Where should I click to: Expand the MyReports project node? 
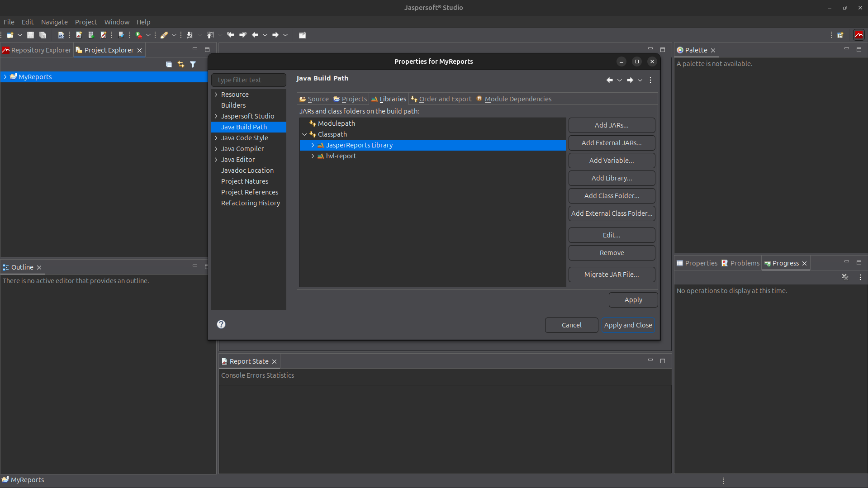pos(5,77)
